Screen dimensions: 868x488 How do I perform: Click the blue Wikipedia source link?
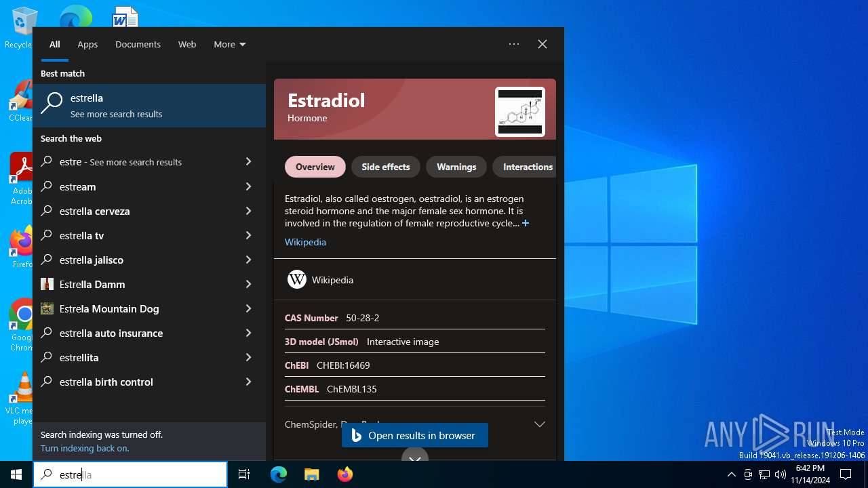pyautogui.click(x=305, y=242)
